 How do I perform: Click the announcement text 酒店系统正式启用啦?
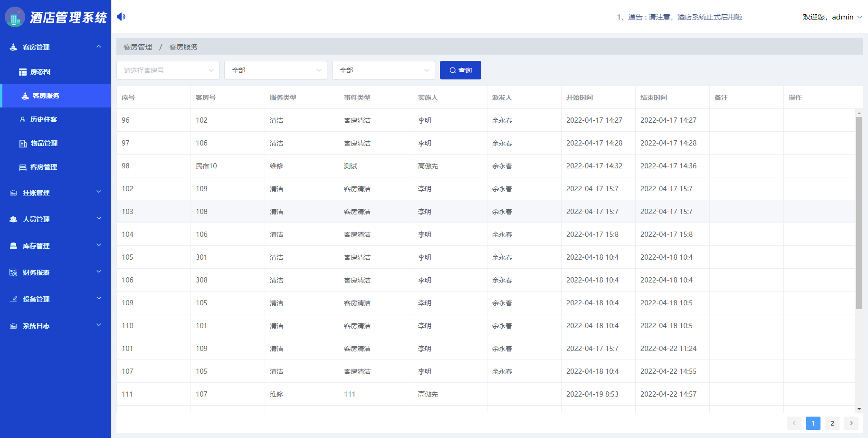pyautogui.click(x=710, y=17)
